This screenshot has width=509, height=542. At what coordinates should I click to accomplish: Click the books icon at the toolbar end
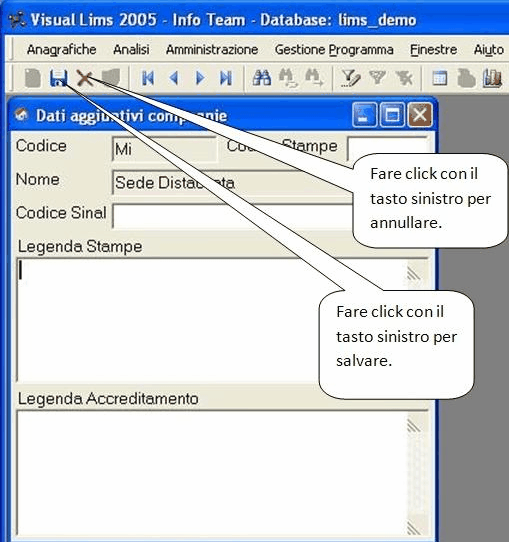(492, 78)
